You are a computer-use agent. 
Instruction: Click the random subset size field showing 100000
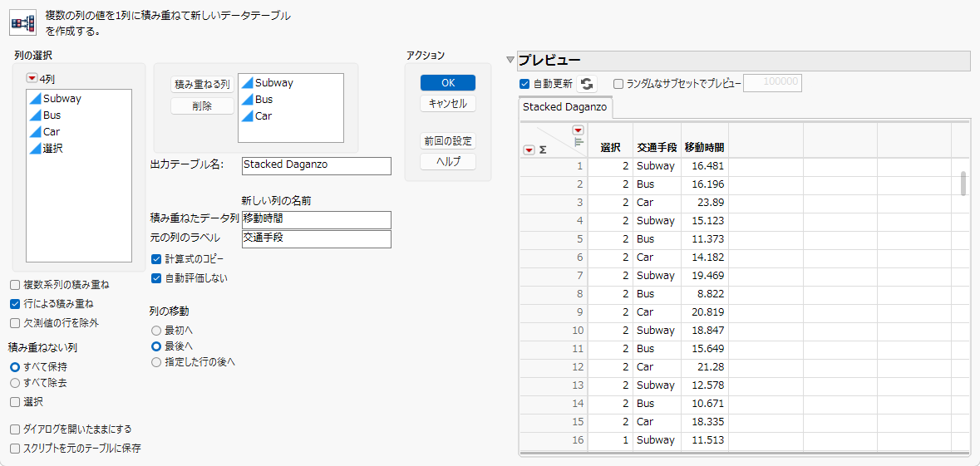[772, 83]
